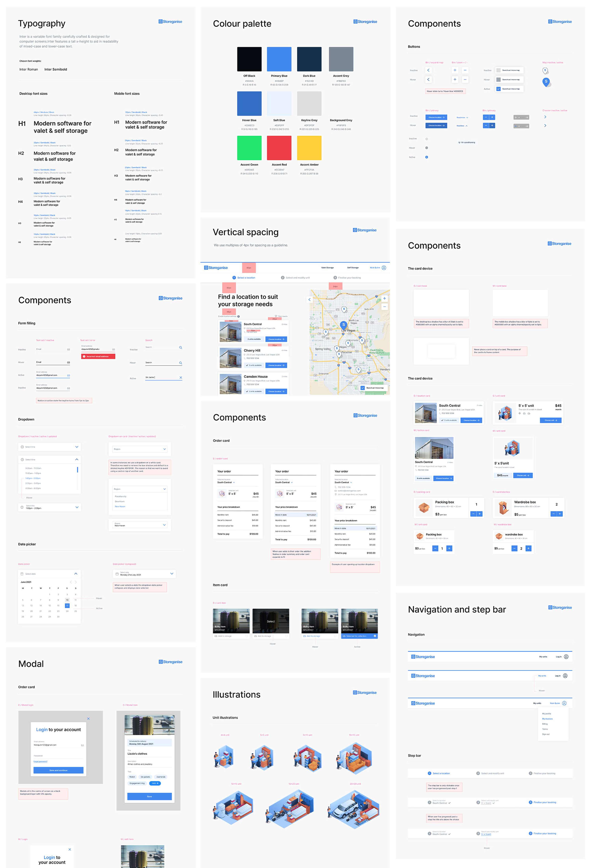Viewport: 591px width, 868px height.
Task: Click the Filter results funnel icon
Action: click(276, 316)
